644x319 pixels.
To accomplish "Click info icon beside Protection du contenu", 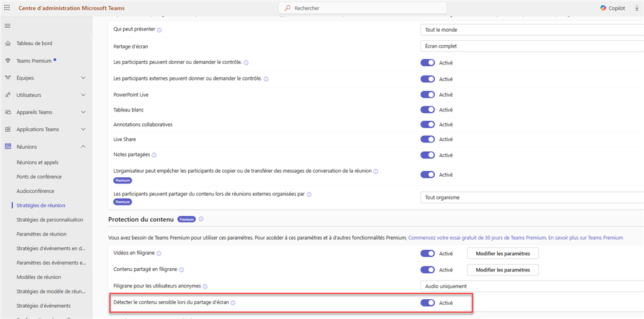I will click(x=201, y=219).
